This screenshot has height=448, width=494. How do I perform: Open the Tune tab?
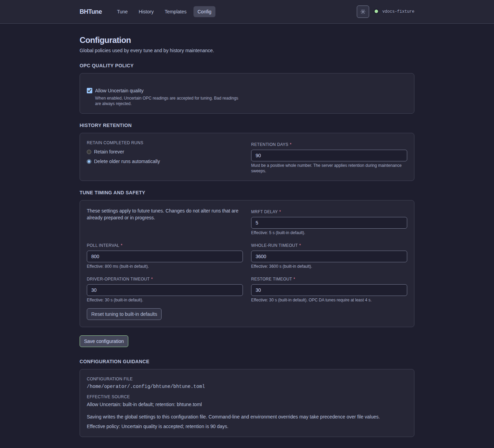coord(122,12)
